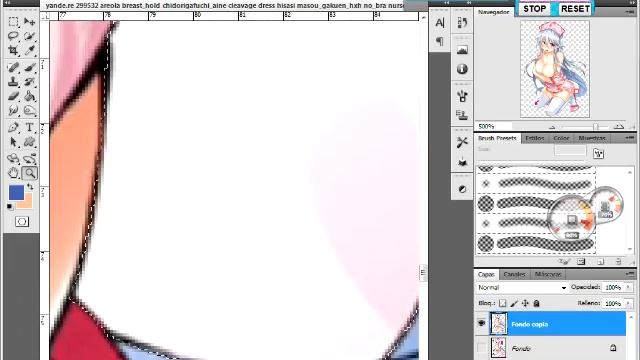This screenshot has width=640, height=360.
Task: Select the Pen tool
Action: coord(13,127)
